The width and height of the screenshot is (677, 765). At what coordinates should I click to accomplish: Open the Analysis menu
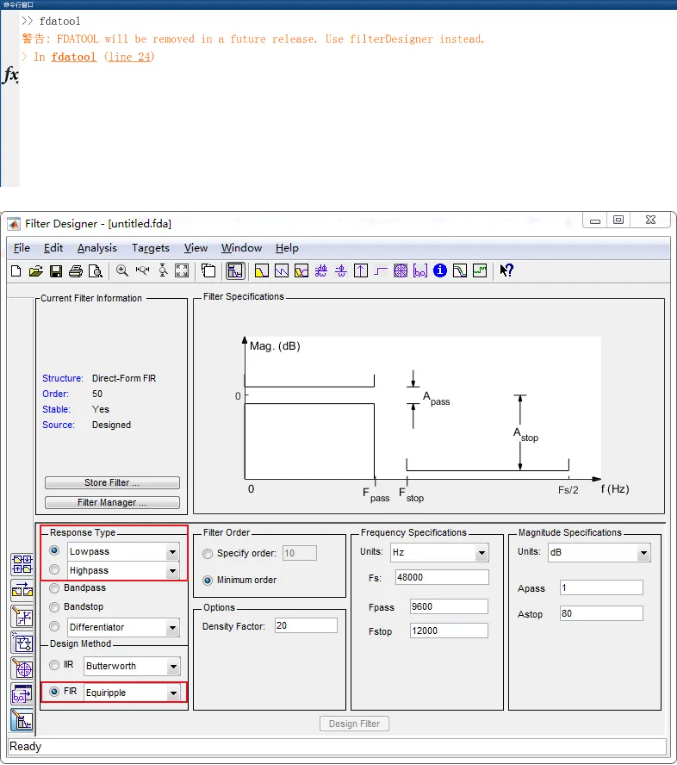click(x=97, y=248)
